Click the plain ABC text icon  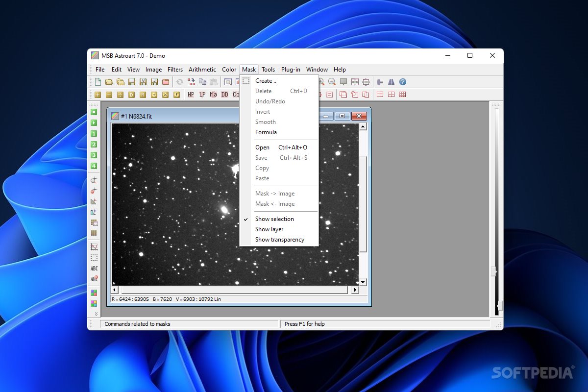94,268
